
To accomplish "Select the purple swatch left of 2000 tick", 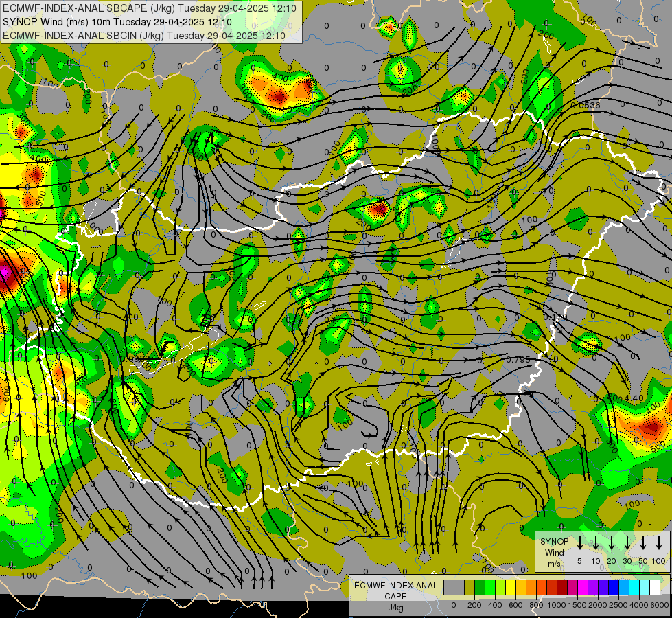I will click(594, 587).
